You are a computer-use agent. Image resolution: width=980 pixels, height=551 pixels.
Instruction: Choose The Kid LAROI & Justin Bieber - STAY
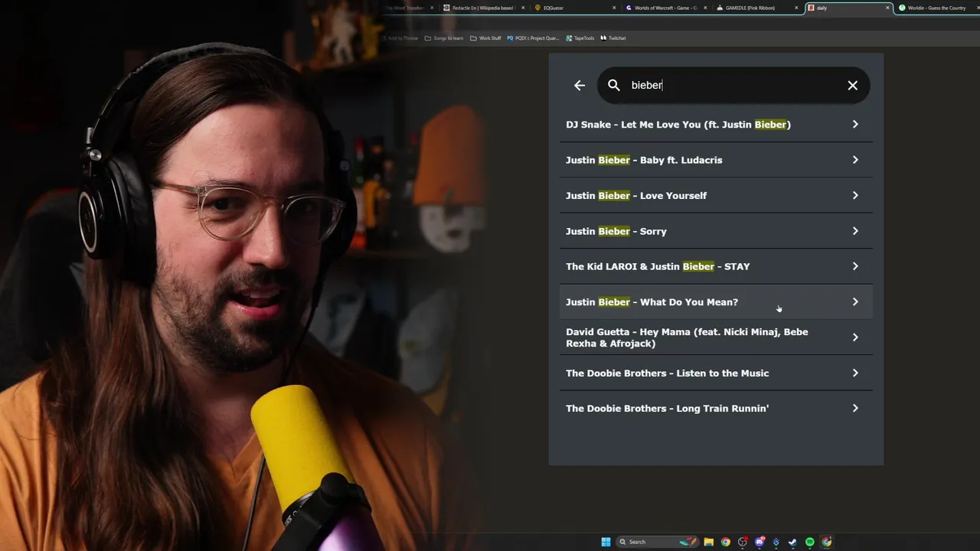(x=716, y=266)
